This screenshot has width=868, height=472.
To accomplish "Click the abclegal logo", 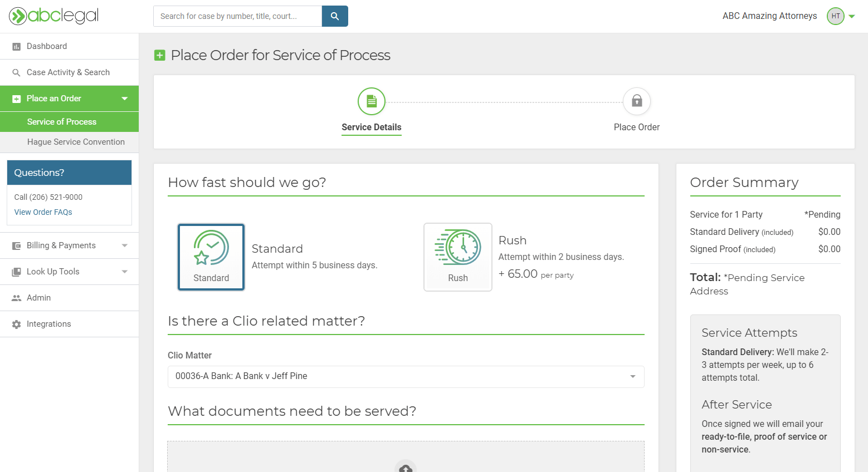I will [54, 16].
